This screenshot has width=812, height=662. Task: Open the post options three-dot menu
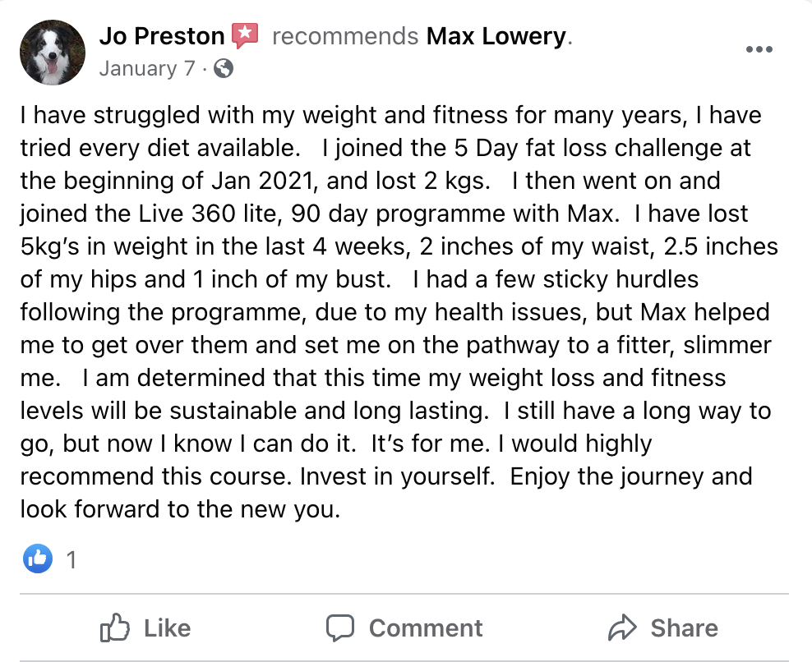click(759, 49)
